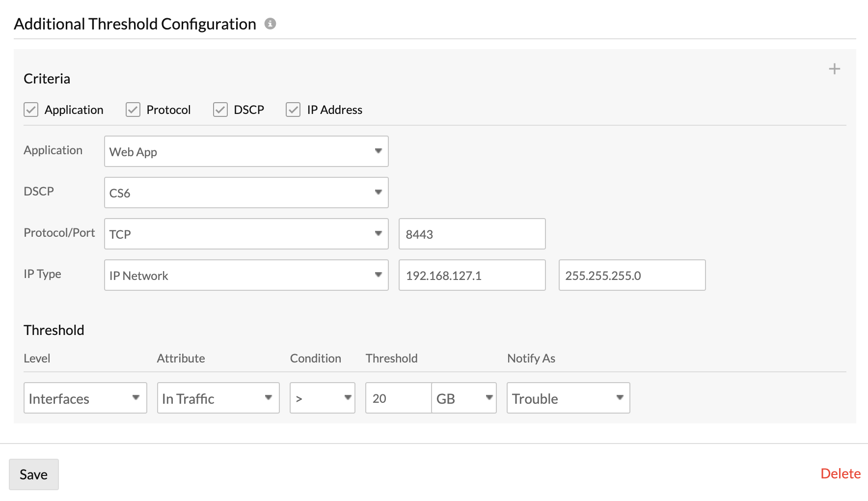Click the IP address field with 192.168.127.1

point(471,275)
